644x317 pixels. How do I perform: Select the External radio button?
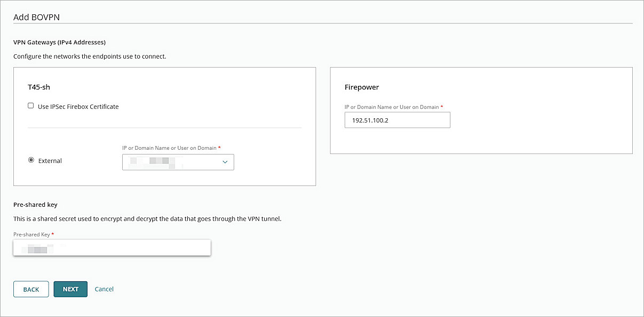coord(31,159)
